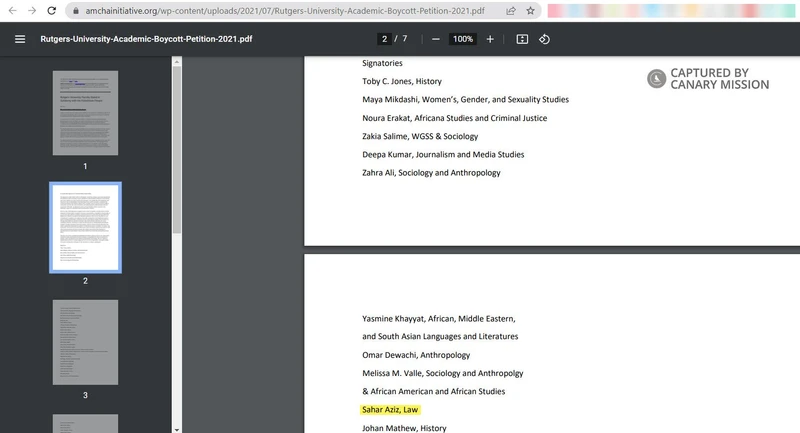The width and height of the screenshot is (800, 433).
Task: Click the share page icon
Action: click(511, 11)
